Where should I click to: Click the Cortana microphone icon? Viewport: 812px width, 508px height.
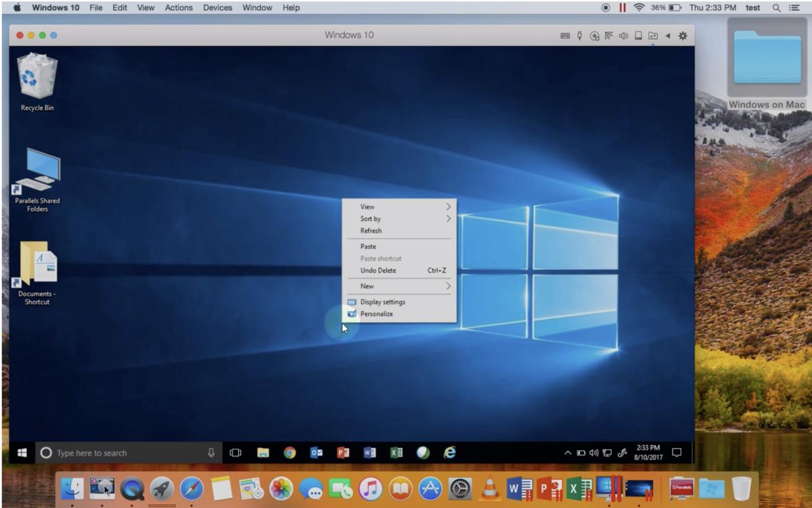click(x=211, y=453)
